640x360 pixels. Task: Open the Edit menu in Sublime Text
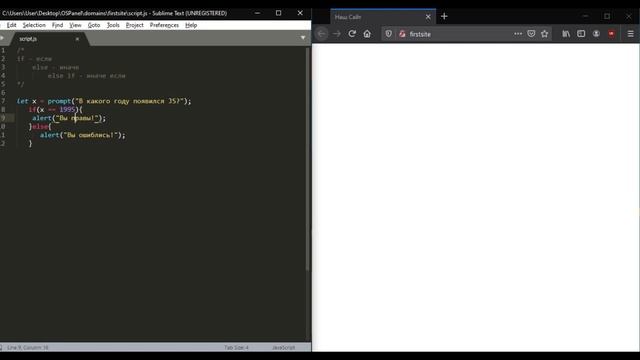point(11,25)
